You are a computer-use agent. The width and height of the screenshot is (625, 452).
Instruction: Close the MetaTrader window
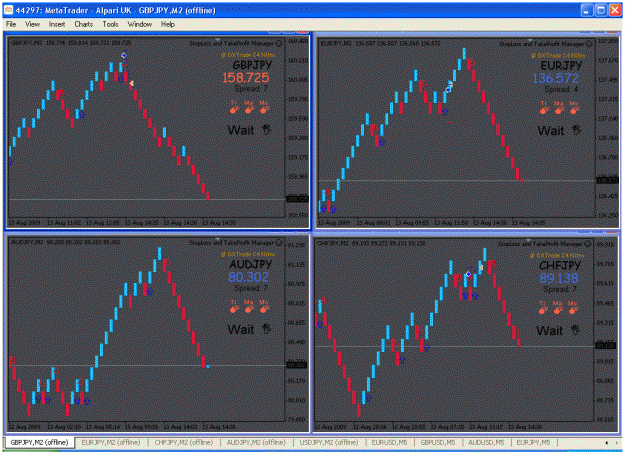coord(615,10)
